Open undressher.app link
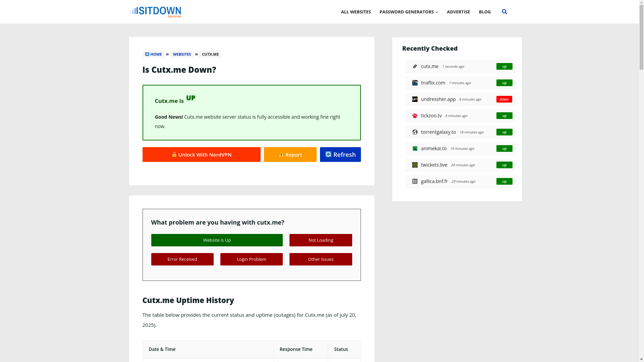Viewport: 644px width, 362px height. point(438,99)
